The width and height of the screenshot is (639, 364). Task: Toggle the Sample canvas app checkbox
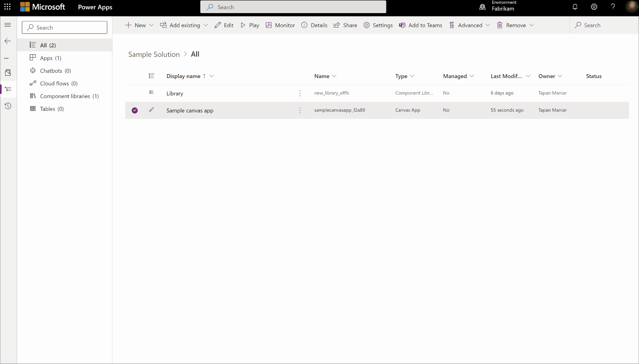tap(135, 110)
